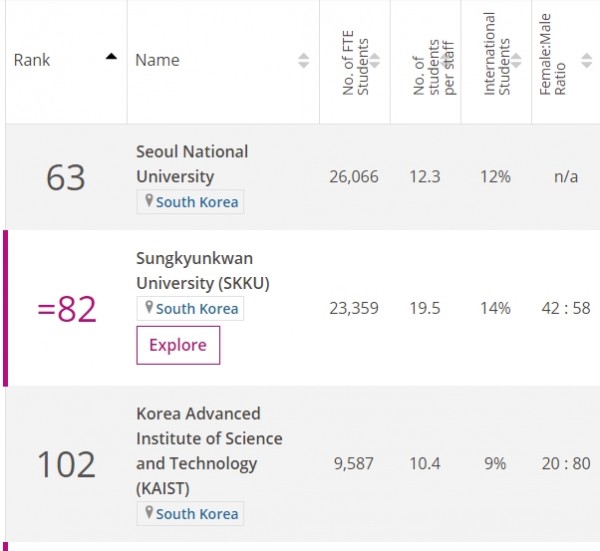Sort by No. of FTE Students arrows
This screenshot has width=600, height=551.
(x=375, y=60)
